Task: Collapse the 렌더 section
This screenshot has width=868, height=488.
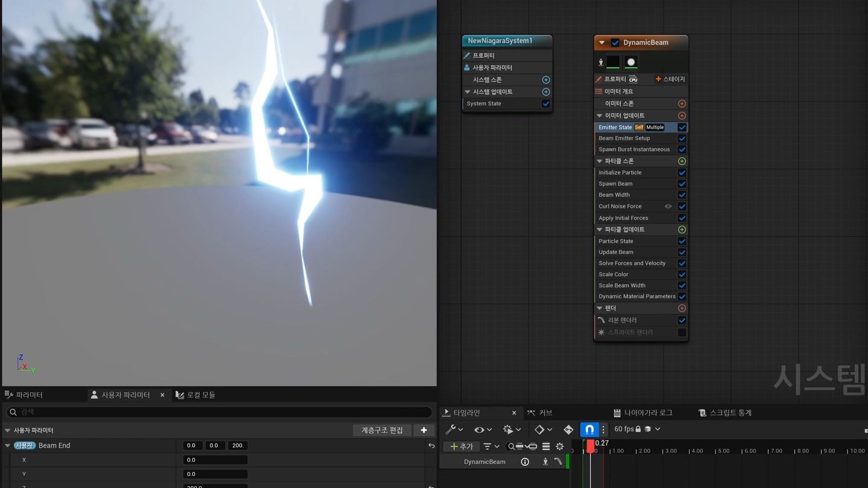Action: pyautogui.click(x=599, y=308)
